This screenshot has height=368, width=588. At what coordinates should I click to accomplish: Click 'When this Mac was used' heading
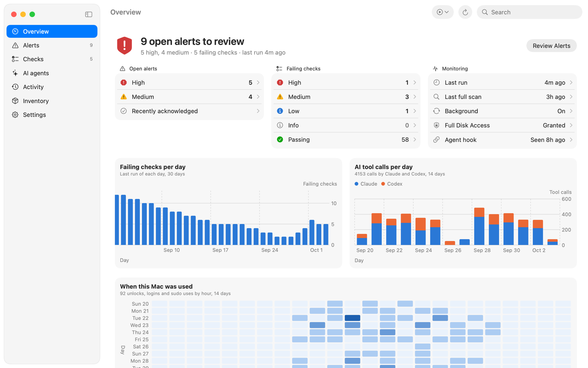(x=156, y=286)
